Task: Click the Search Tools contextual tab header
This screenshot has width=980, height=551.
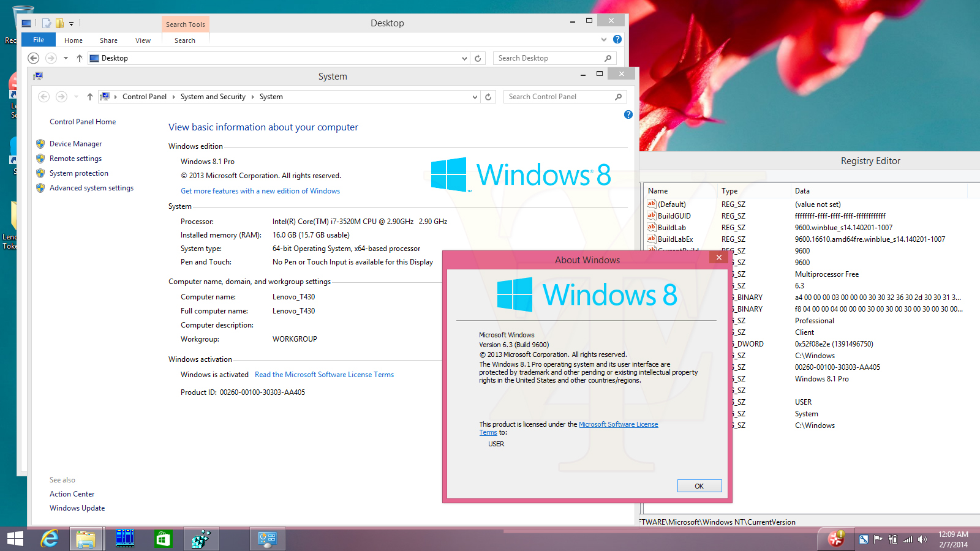Action: click(186, 24)
